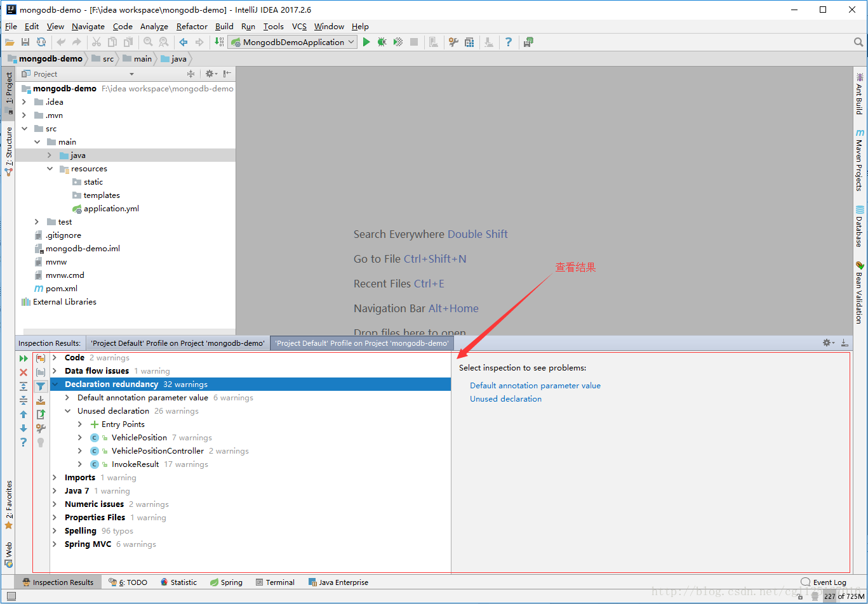Switch to first 'Project Default' Profile inspection tab
Viewport: 868px width, 604px height.
178,343
